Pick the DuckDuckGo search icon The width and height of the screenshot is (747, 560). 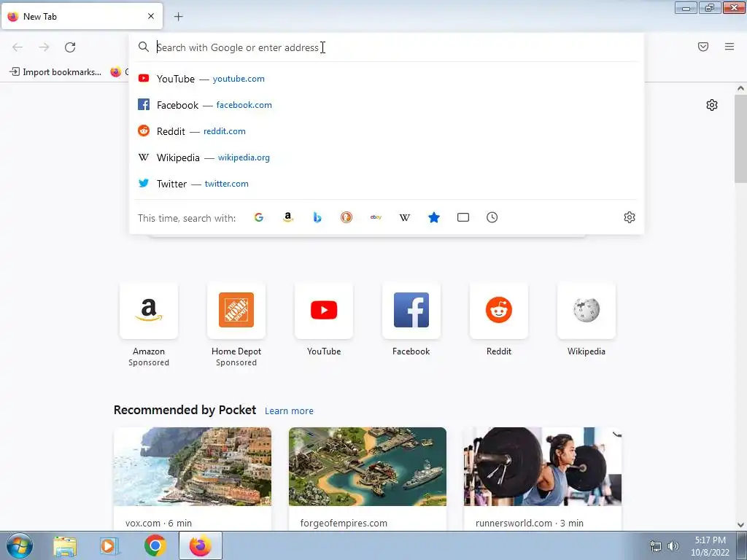(347, 217)
